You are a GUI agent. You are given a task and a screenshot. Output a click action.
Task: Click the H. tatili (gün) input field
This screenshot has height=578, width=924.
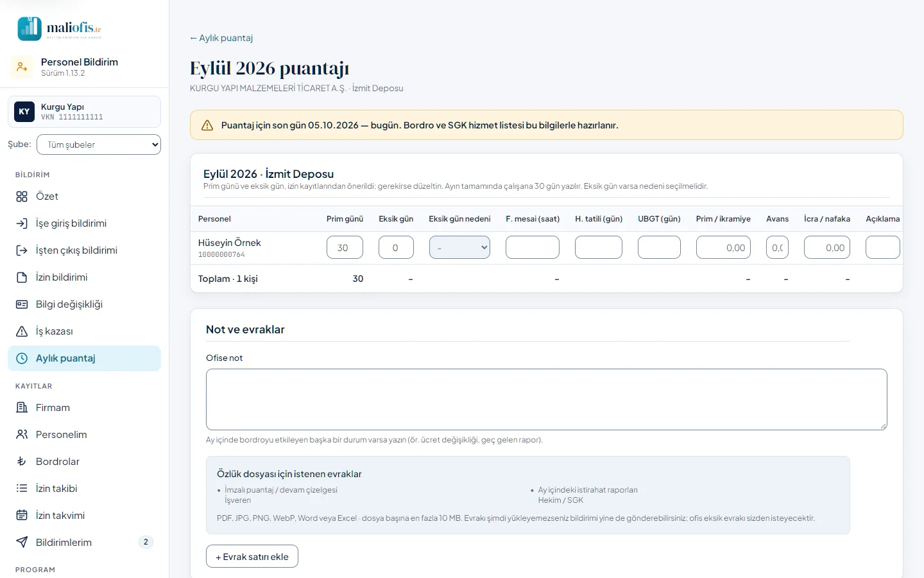point(599,247)
